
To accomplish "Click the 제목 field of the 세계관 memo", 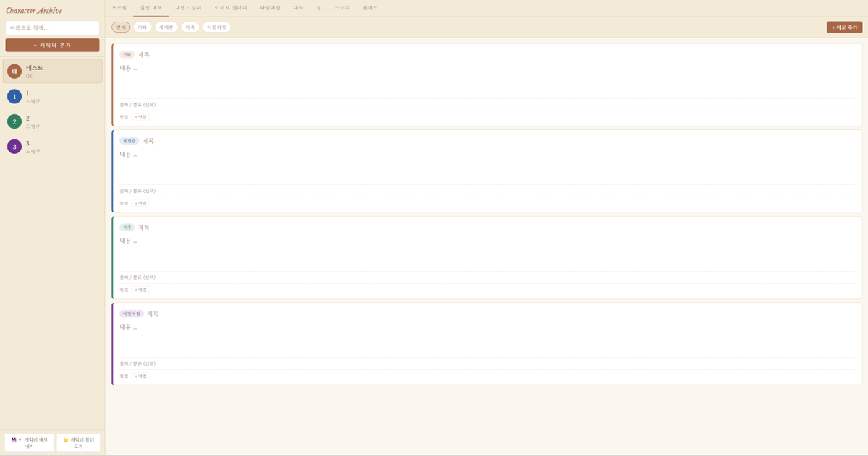I will 499,141.
